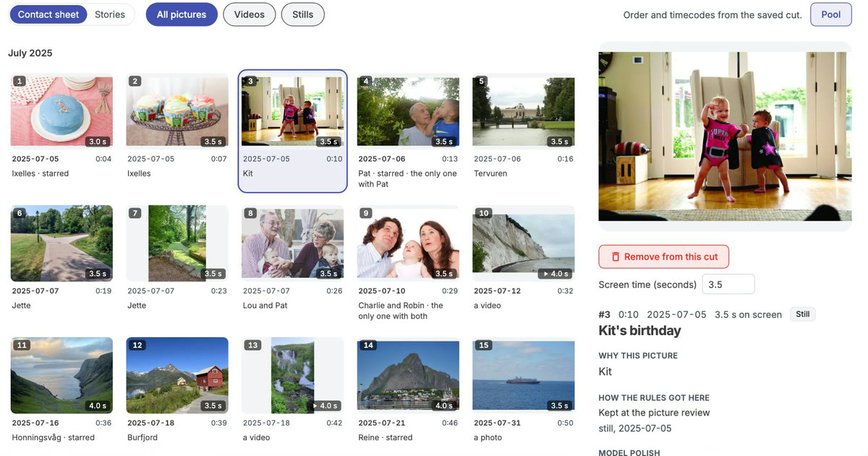
Task: Click the caption 'a photo'
Action: click(488, 437)
